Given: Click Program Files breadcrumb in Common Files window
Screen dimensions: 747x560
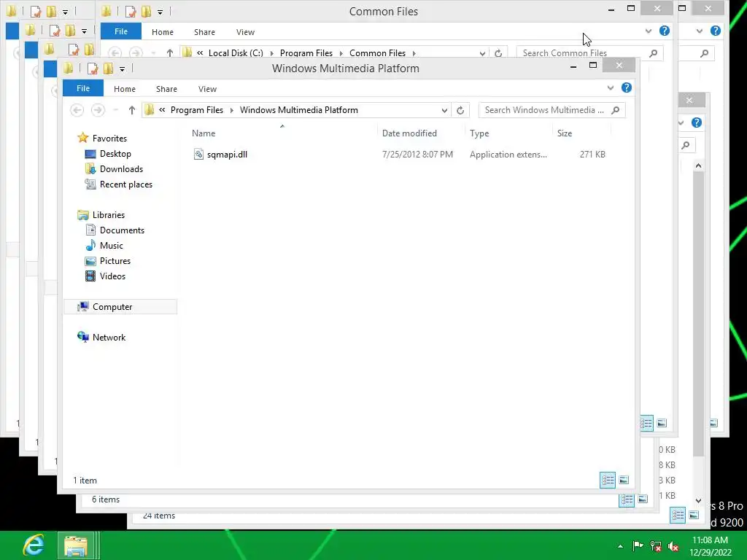Looking at the screenshot, I should click(x=306, y=52).
